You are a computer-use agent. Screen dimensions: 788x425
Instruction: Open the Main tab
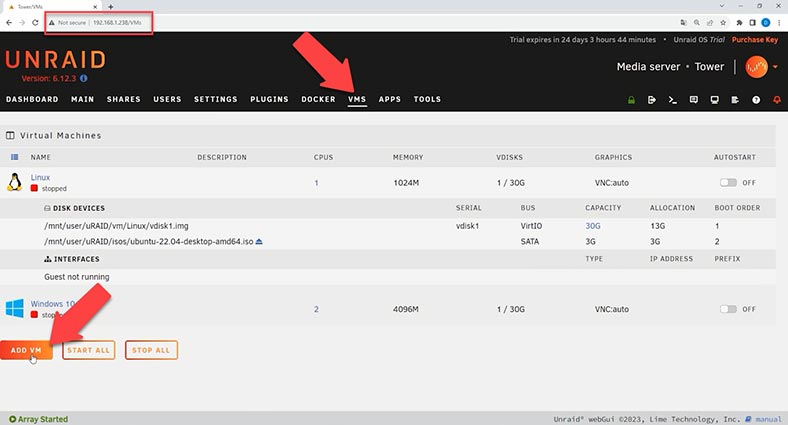click(82, 99)
